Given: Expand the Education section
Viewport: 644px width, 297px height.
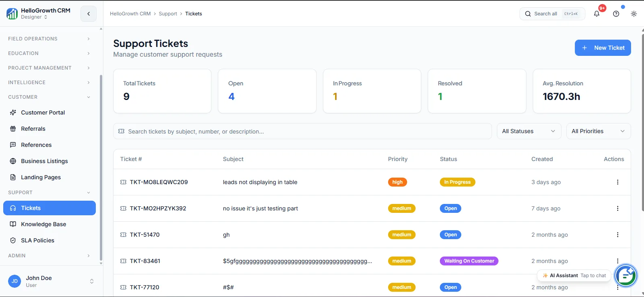Looking at the screenshot, I should tap(49, 53).
